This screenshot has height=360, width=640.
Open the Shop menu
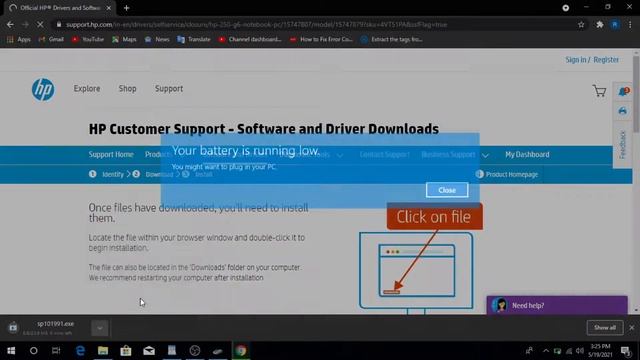point(127,89)
